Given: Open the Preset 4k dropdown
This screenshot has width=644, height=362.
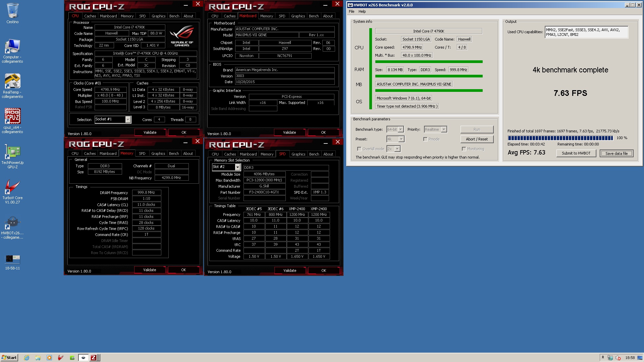Looking at the screenshot, I should click(x=401, y=139).
